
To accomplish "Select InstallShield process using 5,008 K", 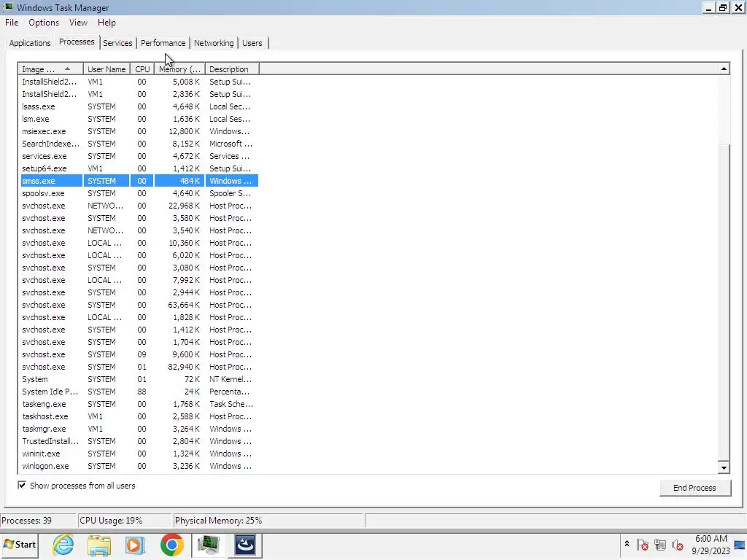I will click(x=139, y=82).
